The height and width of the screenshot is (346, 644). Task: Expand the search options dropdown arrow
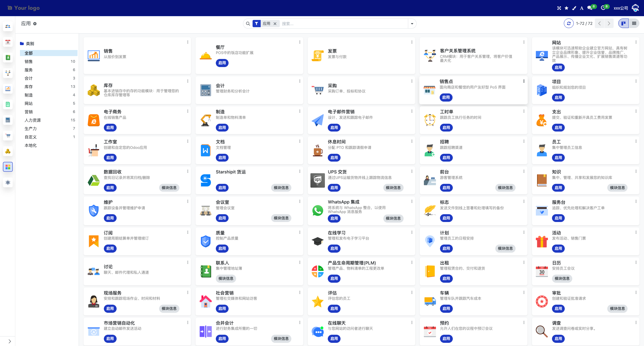pyautogui.click(x=412, y=24)
